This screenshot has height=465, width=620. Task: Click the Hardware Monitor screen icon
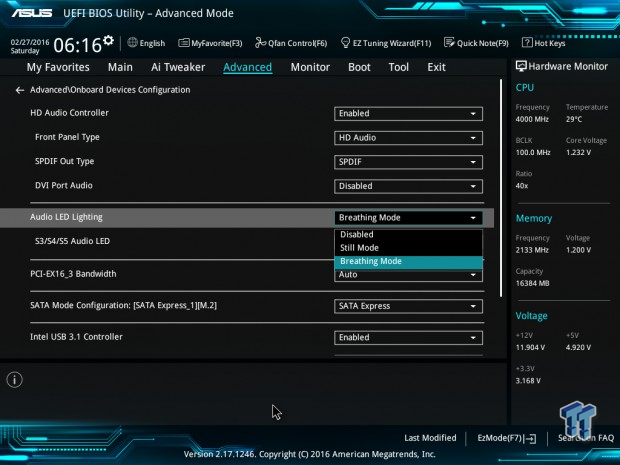521,66
